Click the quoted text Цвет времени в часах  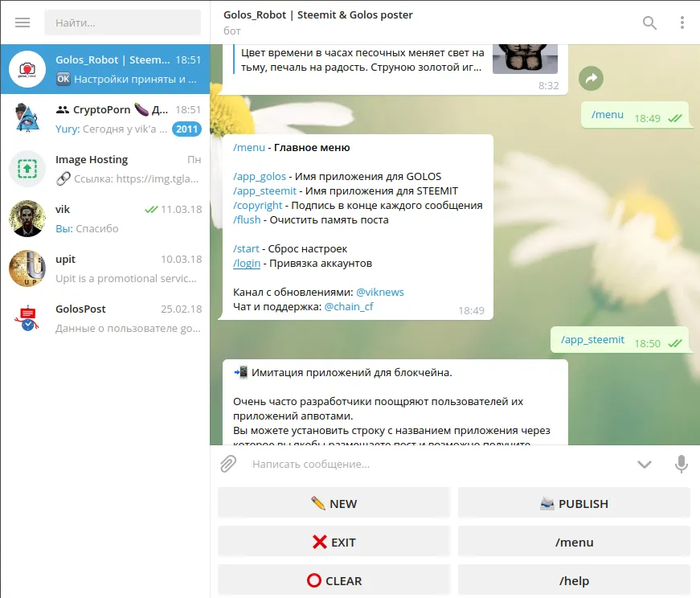[362, 59]
